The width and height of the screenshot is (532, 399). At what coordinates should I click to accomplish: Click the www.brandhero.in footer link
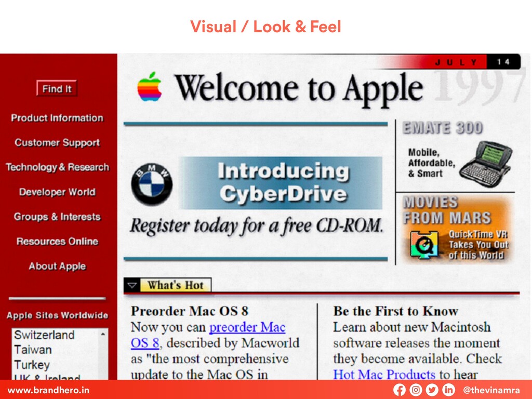[x=48, y=390]
